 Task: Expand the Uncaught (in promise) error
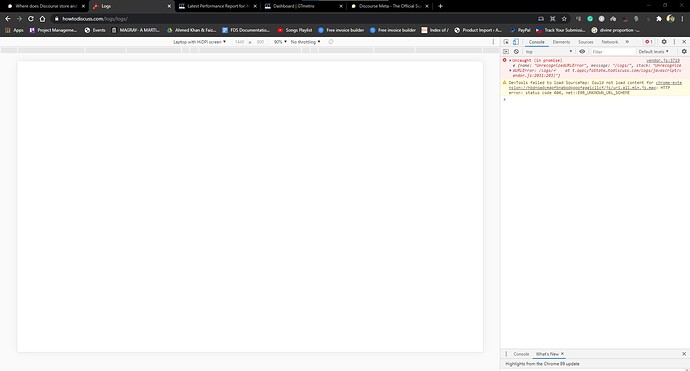pyautogui.click(x=510, y=60)
